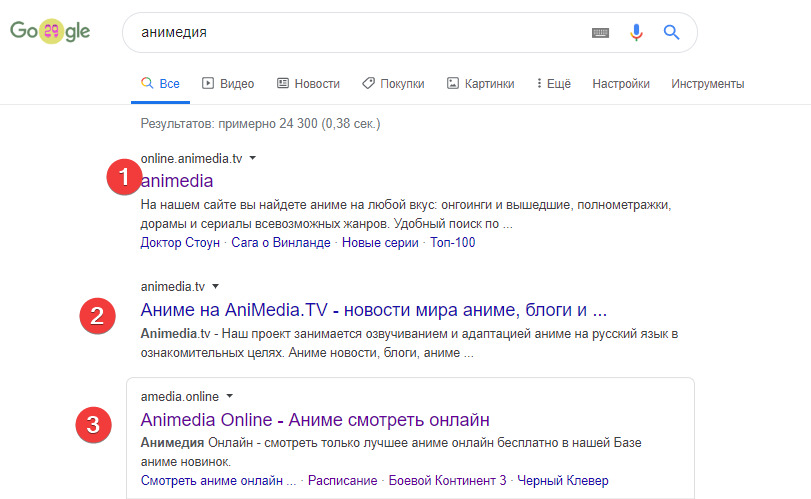This screenshot has height=499, width=811.
Task: Open Настройки search settings
Action: click(620, 84)
